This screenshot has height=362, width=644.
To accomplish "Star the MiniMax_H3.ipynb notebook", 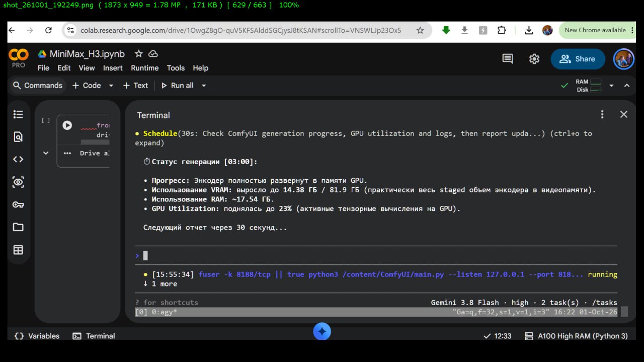I will tap(139, 54).
